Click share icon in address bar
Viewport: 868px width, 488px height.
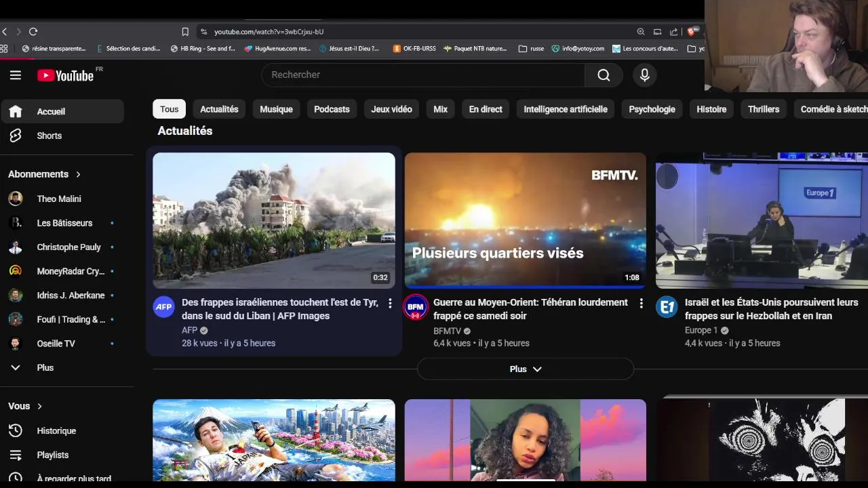[x=673, y=32]
